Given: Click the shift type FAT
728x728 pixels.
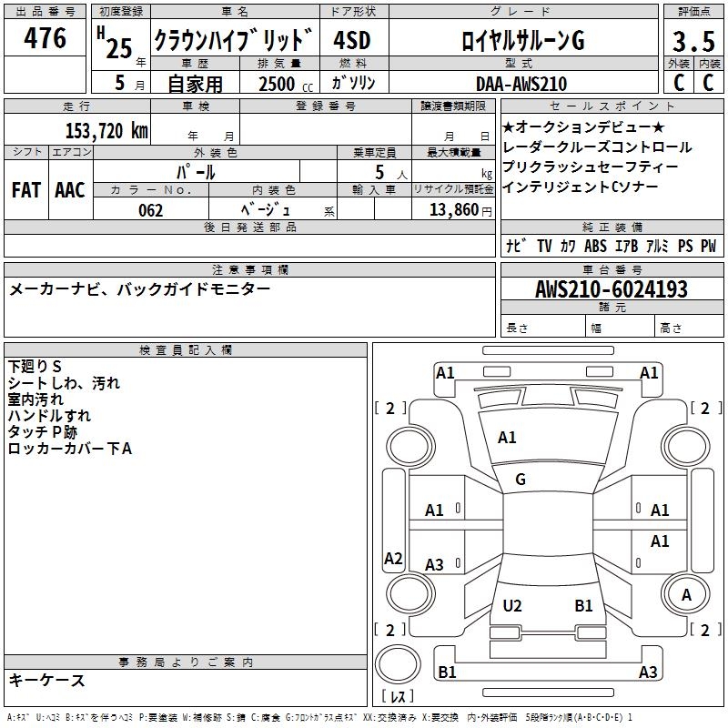Looking at the screenshot, I should (x=26, y=190).
